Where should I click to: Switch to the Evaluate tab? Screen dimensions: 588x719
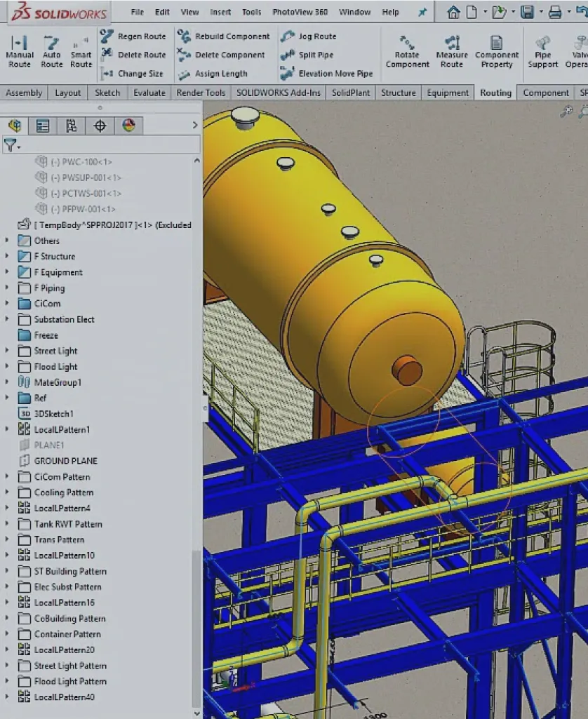tap(149, 93)
